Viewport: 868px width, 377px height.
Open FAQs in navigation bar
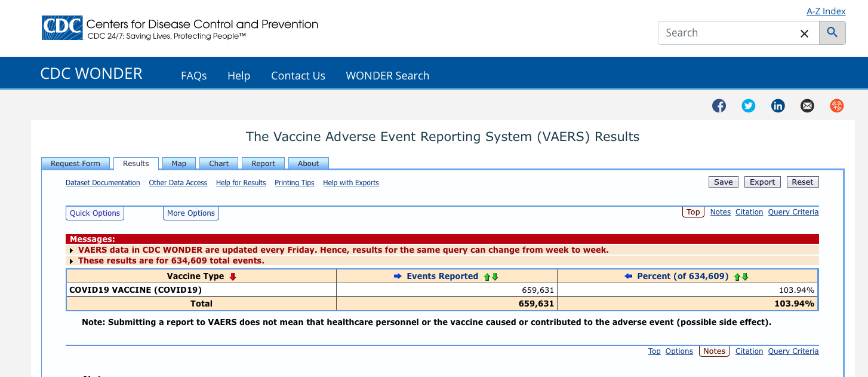click(x=194, y=76)
